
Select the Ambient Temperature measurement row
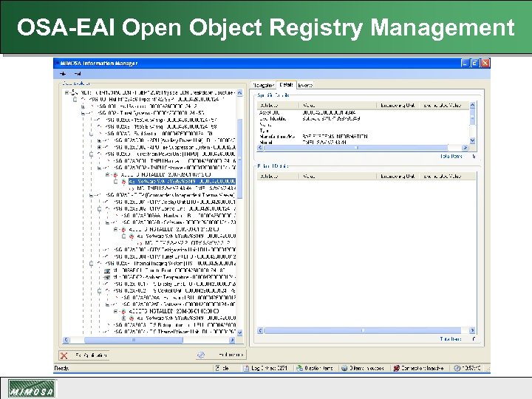point(175,277)
